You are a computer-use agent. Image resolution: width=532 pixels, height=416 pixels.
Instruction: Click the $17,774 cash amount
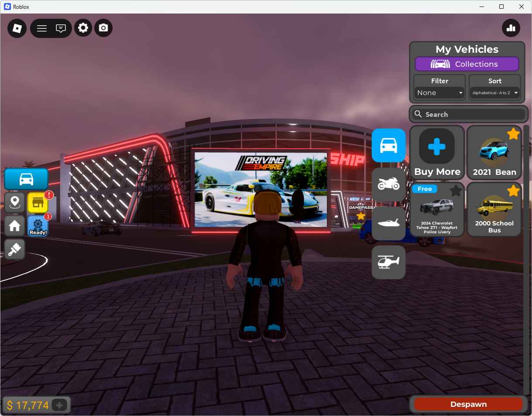pyautogui.click(x=28, y=406)
